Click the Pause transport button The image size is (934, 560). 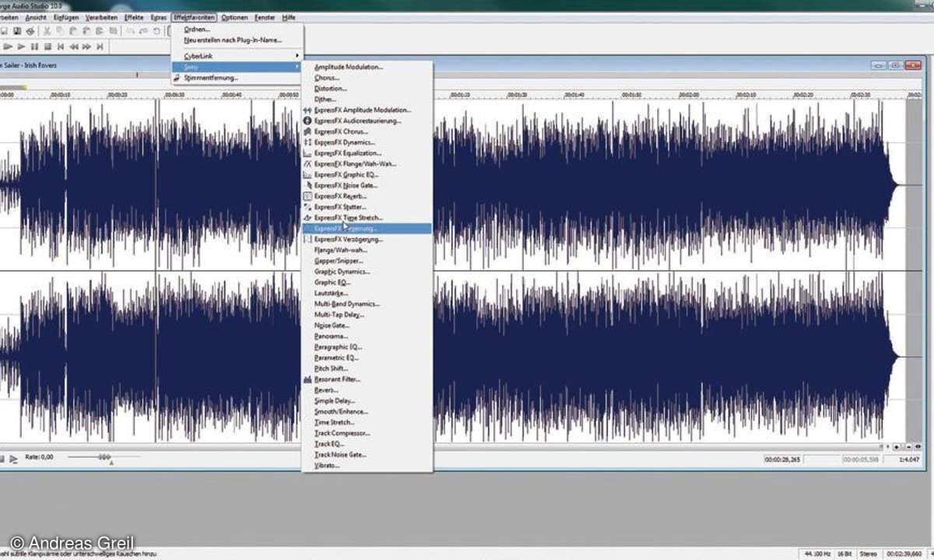pos(35,47)
